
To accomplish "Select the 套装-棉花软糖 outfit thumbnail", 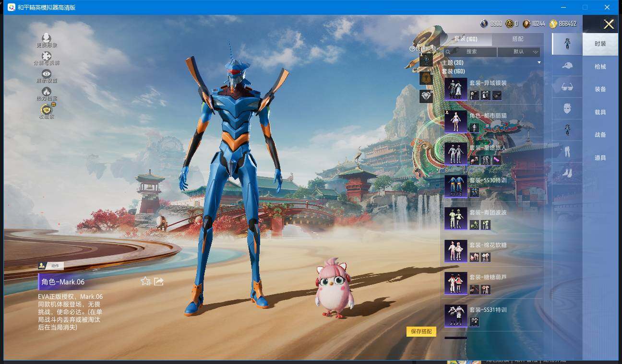I will (x=456, y=251).
